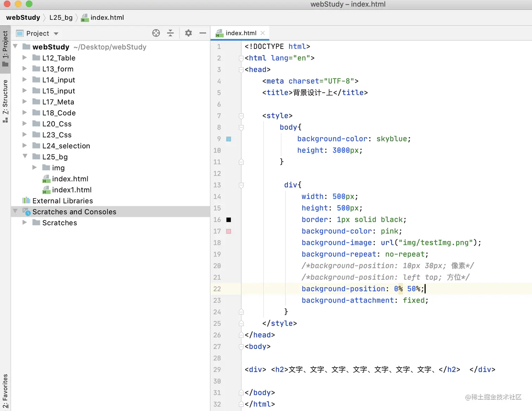The image size is (532, 411).
Task: Click the pink color swatch on line 17
Action: pos(229,232)
